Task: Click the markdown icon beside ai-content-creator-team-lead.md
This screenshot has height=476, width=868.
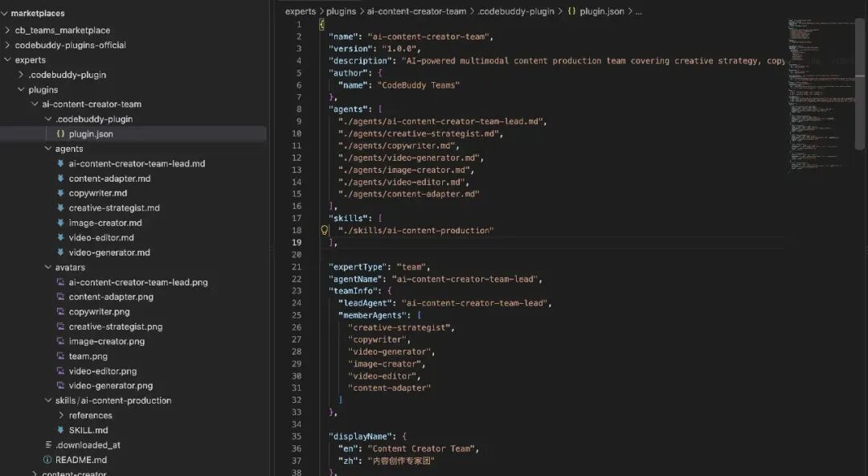Action: click(x=60, y=163)
